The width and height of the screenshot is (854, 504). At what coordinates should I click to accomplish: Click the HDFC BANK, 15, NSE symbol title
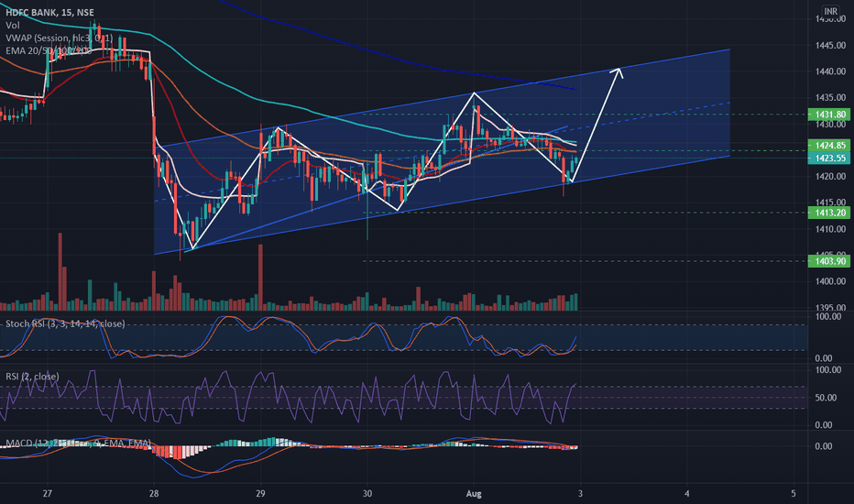click(x=49, y=12)
